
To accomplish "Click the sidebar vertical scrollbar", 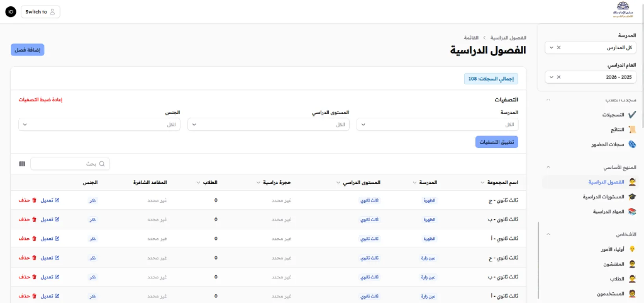I will click(x=538, y=260).
